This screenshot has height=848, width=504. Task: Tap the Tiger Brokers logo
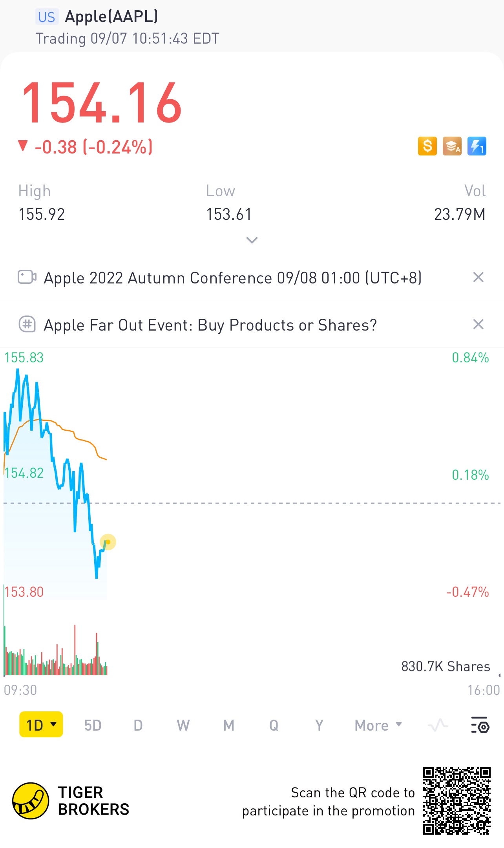click(x=31, y=801)
